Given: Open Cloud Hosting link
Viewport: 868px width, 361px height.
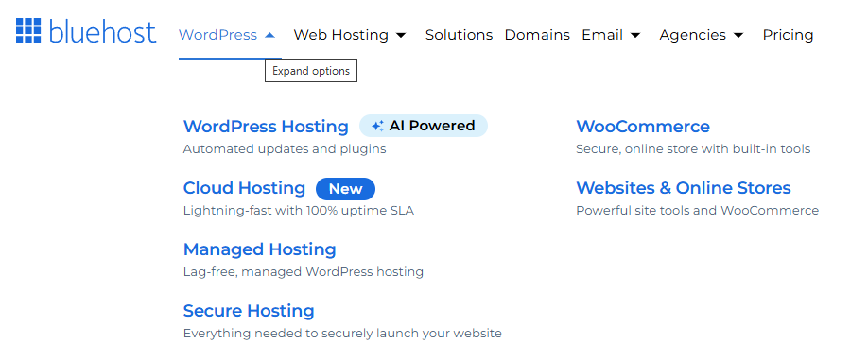Looking at the screenshot, I should pos(244,188).
